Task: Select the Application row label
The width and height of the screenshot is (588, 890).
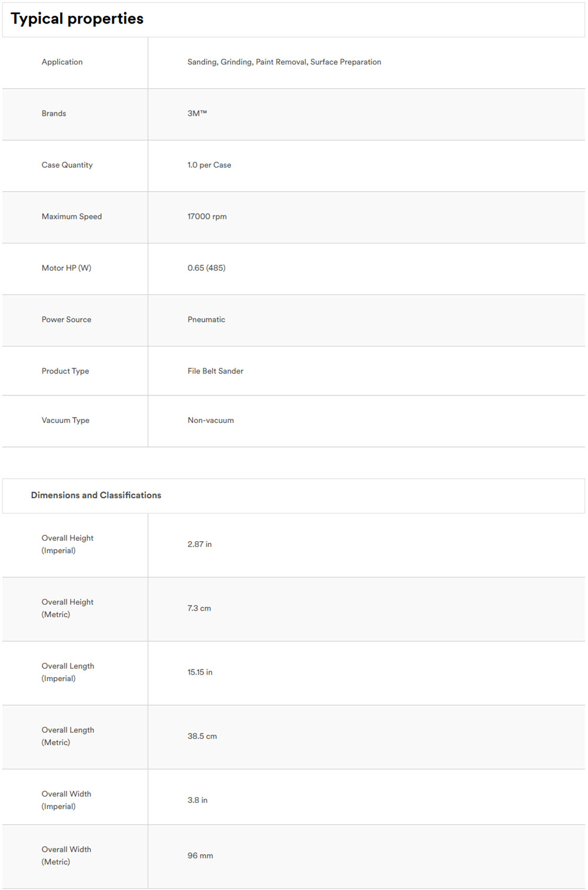Action: [x=62, y=62]
